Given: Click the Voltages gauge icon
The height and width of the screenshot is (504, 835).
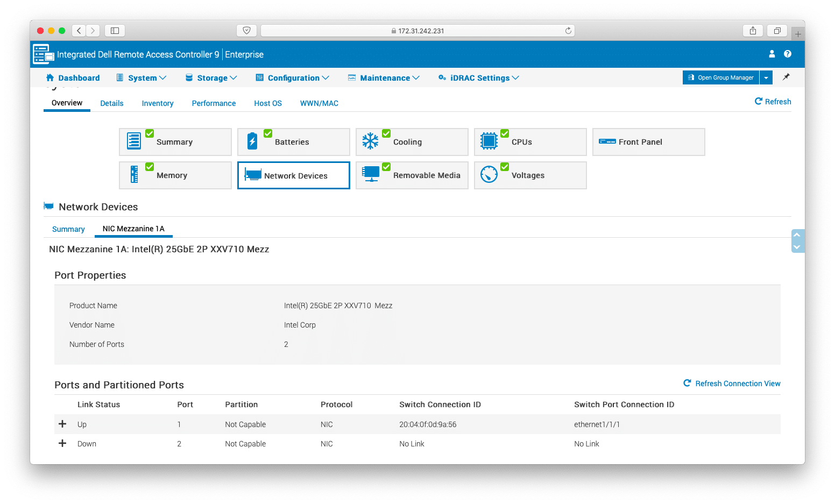Looking at the screenshot, I should (x=489, y=174).
